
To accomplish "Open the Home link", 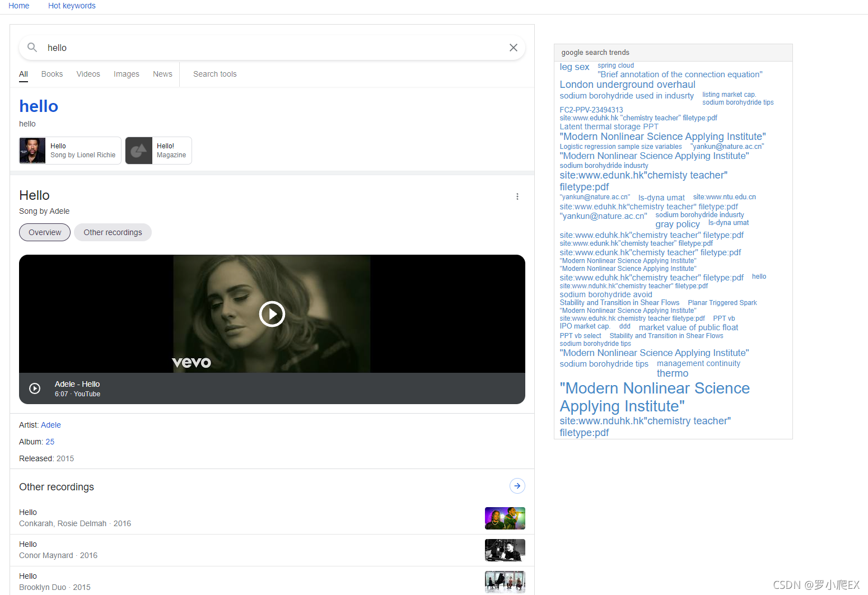I will click(x=18, y=6).
